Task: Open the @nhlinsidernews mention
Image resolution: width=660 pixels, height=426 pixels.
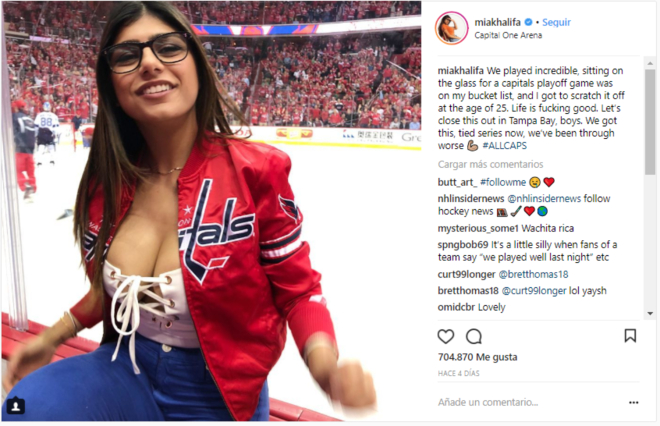Action: [x=544, y=198]
